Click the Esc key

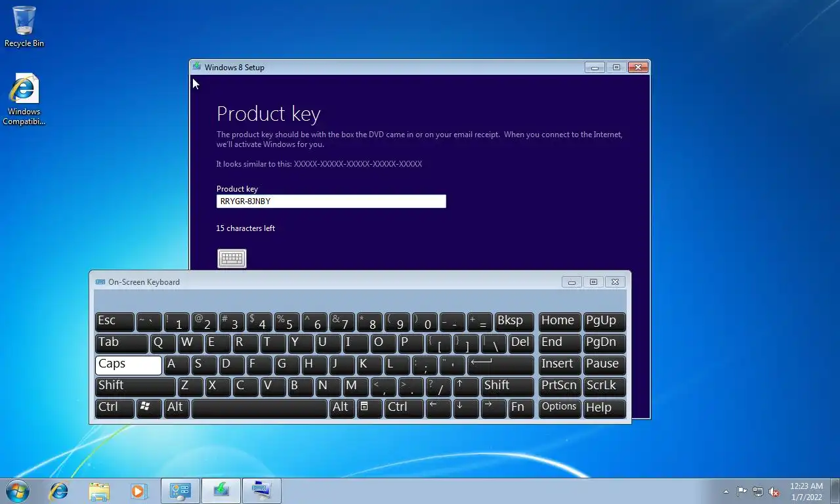(114, 322)
